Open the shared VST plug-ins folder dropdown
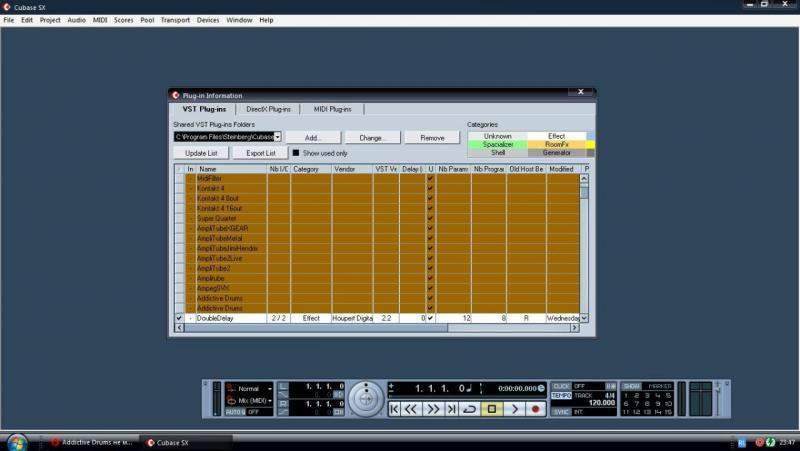The height and width of the screenshot is (451, 800). (x=277, y=136)
